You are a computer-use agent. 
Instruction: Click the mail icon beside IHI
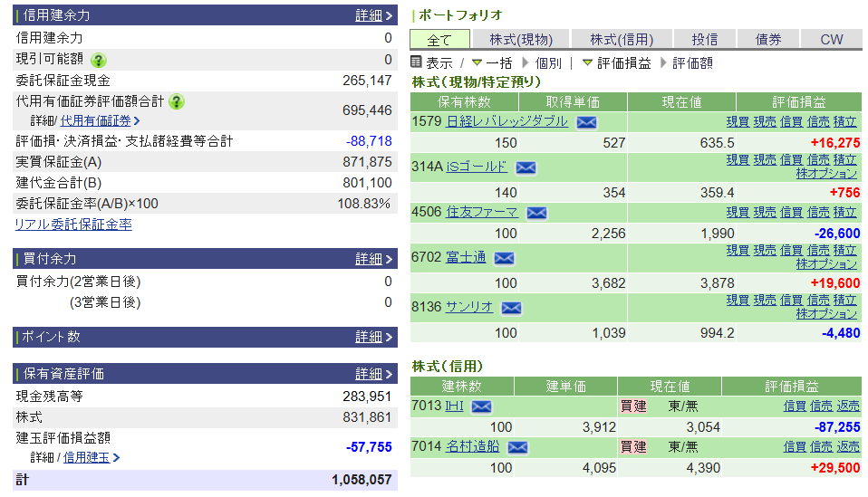click(x=481, y=406)
